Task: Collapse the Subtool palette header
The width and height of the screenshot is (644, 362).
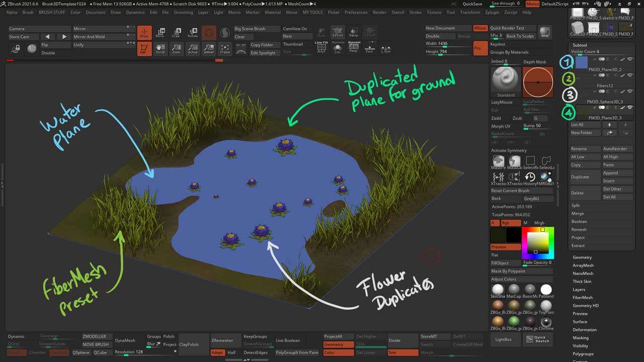Action: tap(580, 45)
